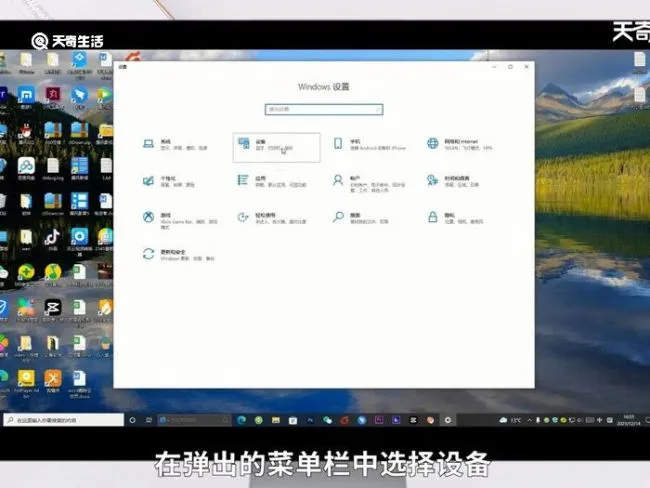Image resolution: width=650 pixels, height=488 pixels.
Task: Open 时间和语言 (Time & Language) category
Action: point(454,182)
